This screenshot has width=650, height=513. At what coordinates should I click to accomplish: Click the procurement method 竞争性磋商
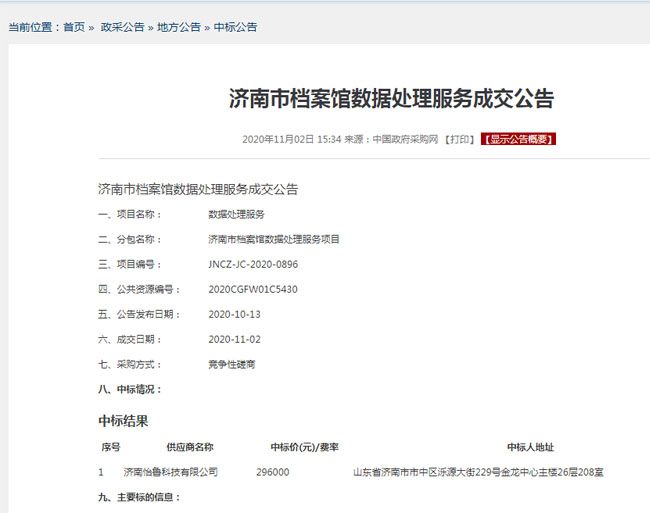pos(232,365)
